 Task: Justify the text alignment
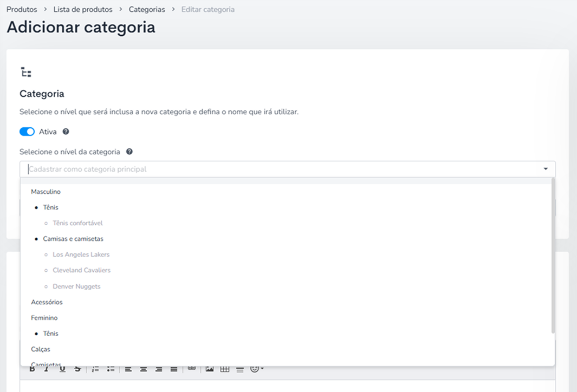point(174,369)
